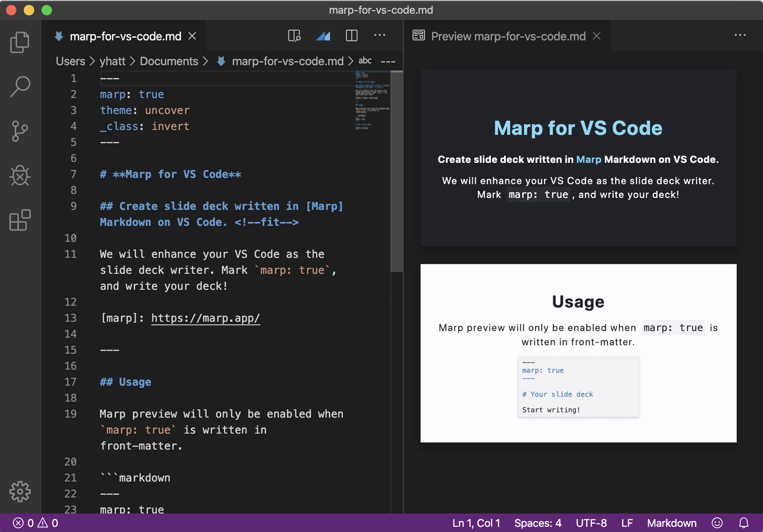Click the Marp toolbar icon in editor
The height and width of the screenshot is (532, 763).
pos(323,36)
